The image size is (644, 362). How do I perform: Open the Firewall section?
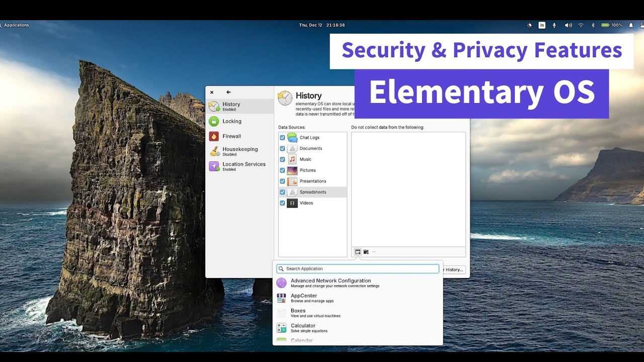tap(240, 136)
